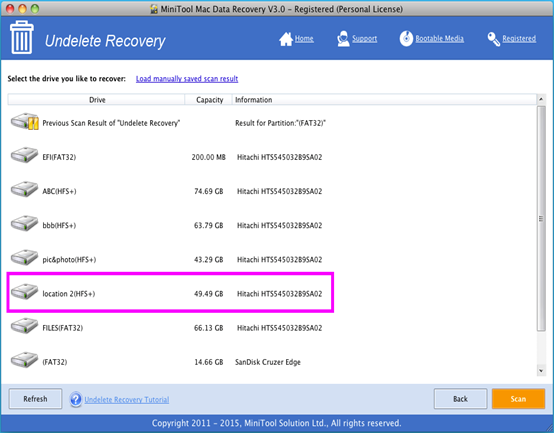
Task: Select the location 2(HFS+) drive name
Action: click(69, 294)
